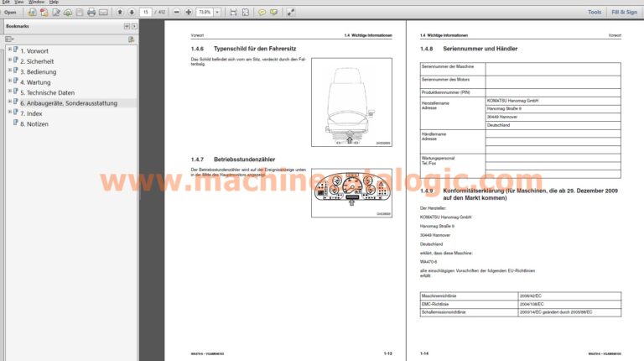
Task: Click the main monitor gauge illustration
Action: (351, 192)
